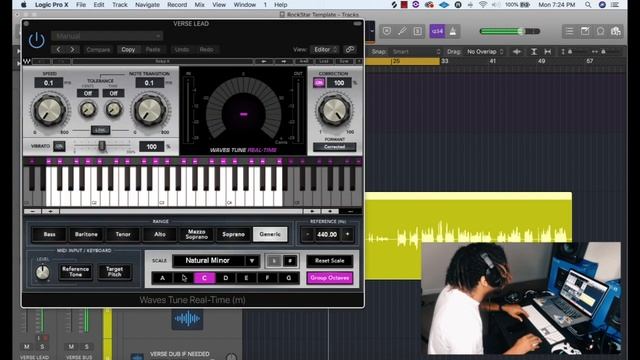Select the Generic range button

click(x=270, y=234)
